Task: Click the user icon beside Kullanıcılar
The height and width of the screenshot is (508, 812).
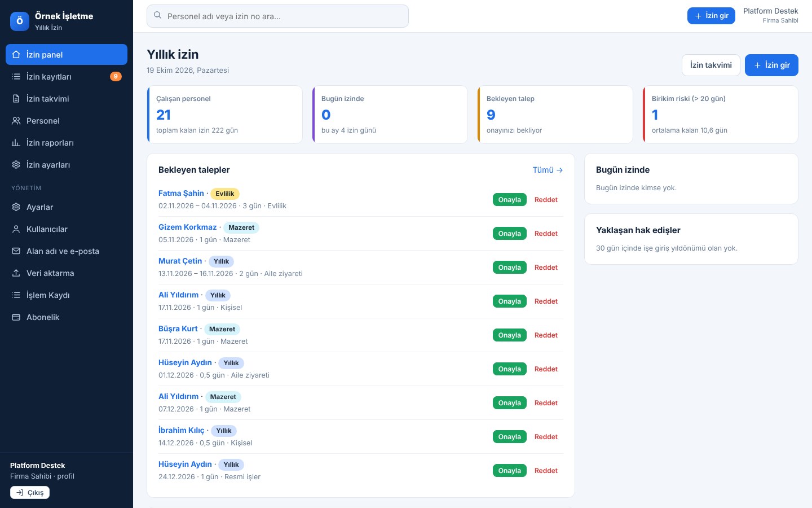Action: coord(16,229)
